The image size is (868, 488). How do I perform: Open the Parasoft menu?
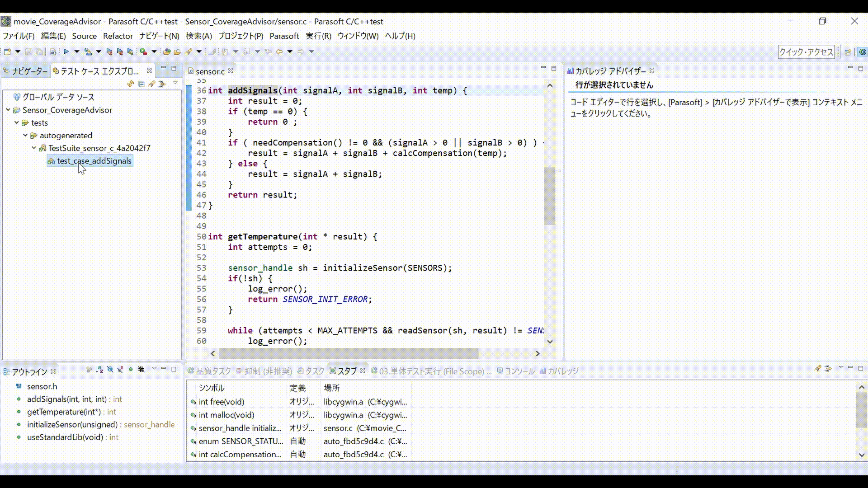284,36
